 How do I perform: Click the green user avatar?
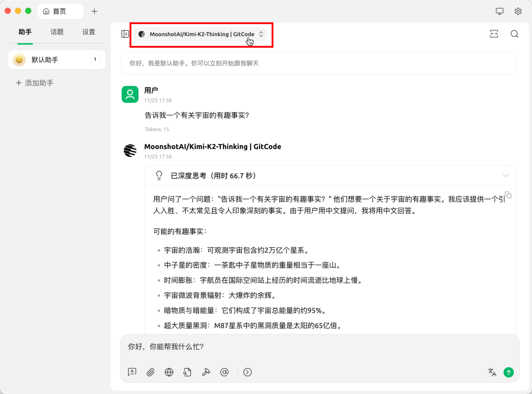pyautogui.click(x=130, y=95)
